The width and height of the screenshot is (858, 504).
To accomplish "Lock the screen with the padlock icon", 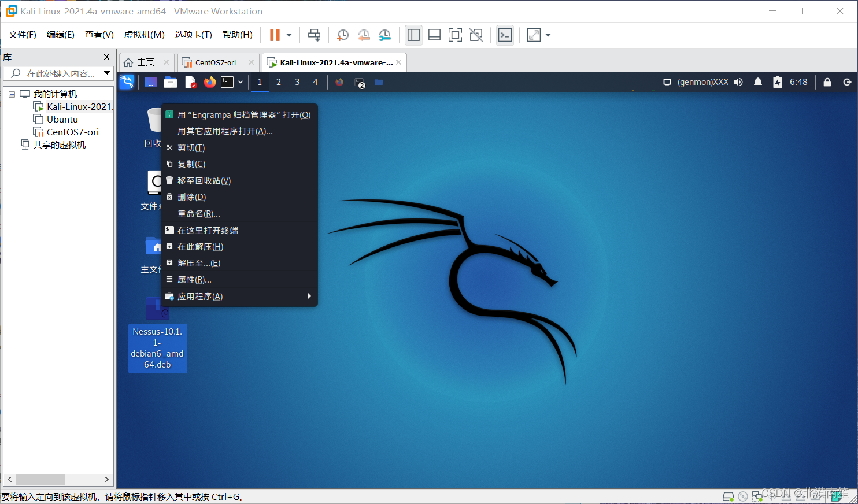I will click(827, 82).
